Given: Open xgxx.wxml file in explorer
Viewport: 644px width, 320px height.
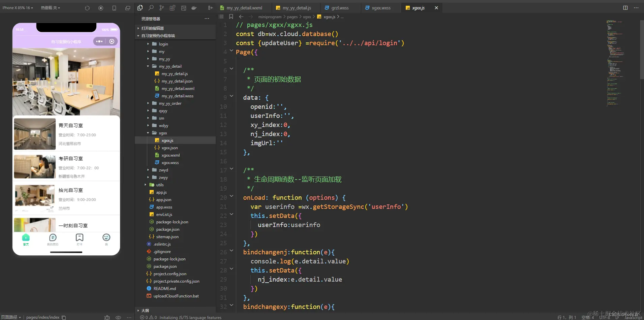Looking at the screenshot, I should 171,155.
